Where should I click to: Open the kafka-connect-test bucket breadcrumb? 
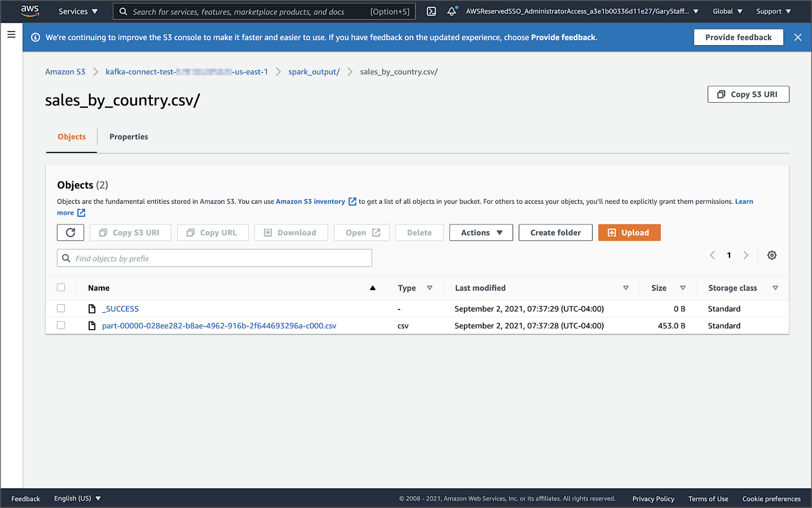click(187, 72)
